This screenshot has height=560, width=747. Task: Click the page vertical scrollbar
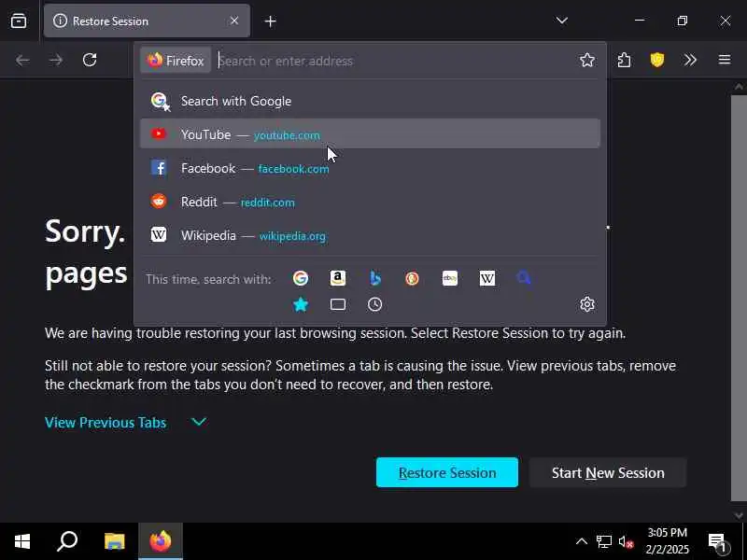click(739, 298)
